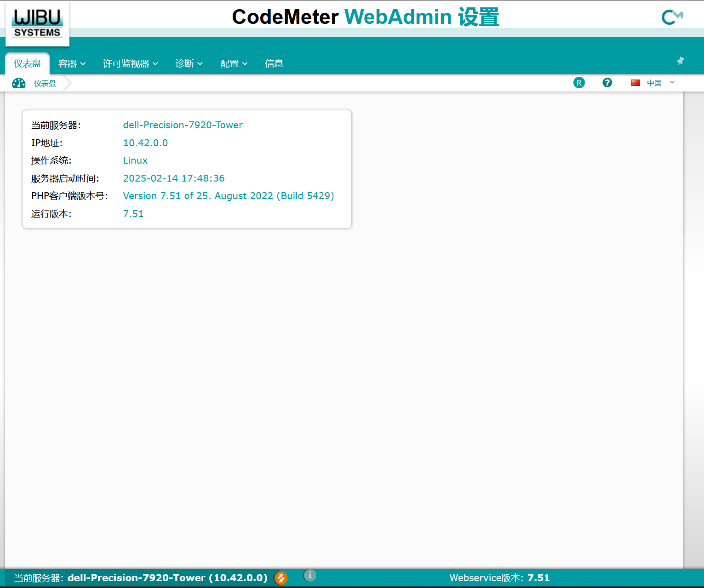Image resolution: width=704 pixels, height=588 pixels.
Task: Click the Version 7.51 Build 5429 text
Action: [229, 196]
